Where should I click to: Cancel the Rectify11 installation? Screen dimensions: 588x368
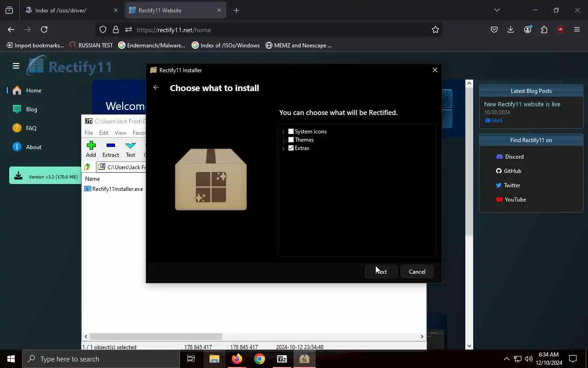tap(417, 271)
